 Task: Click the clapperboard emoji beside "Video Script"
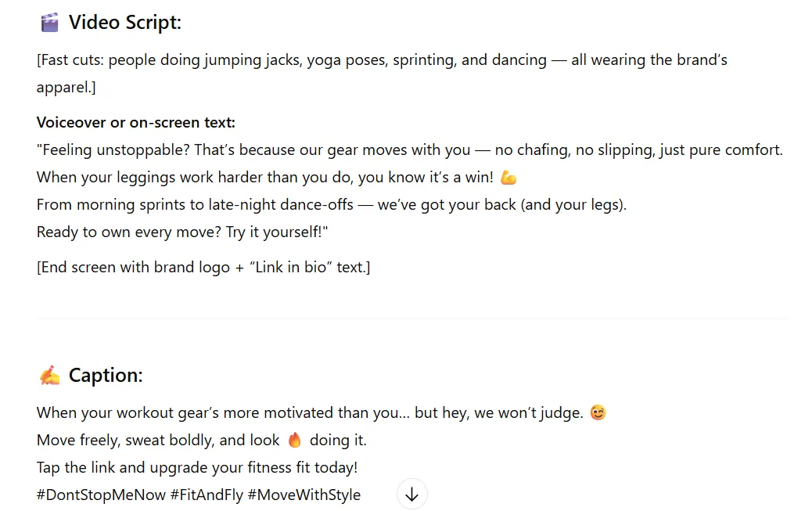coord(49,22)
